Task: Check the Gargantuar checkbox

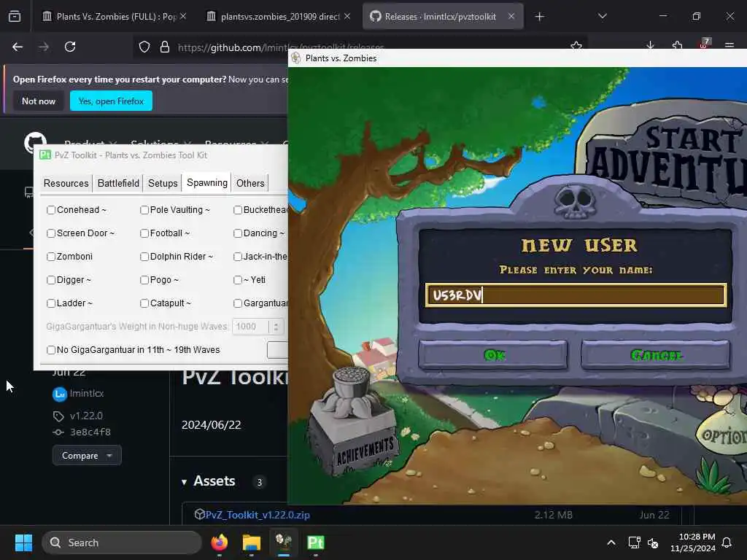Action: [238, 303]
